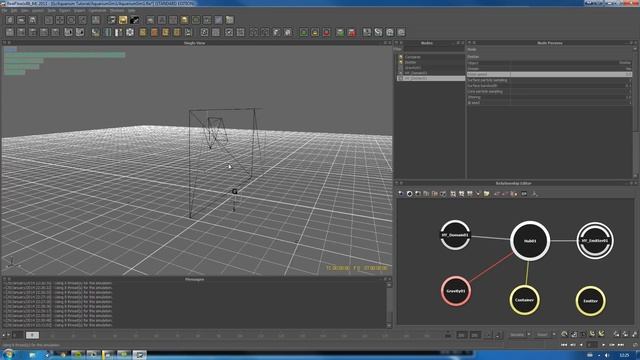The width and height of the screenshot is (640, 360).
Task: Click the folder icon in Relationship Editor toolbar
Action: (486, 193)
